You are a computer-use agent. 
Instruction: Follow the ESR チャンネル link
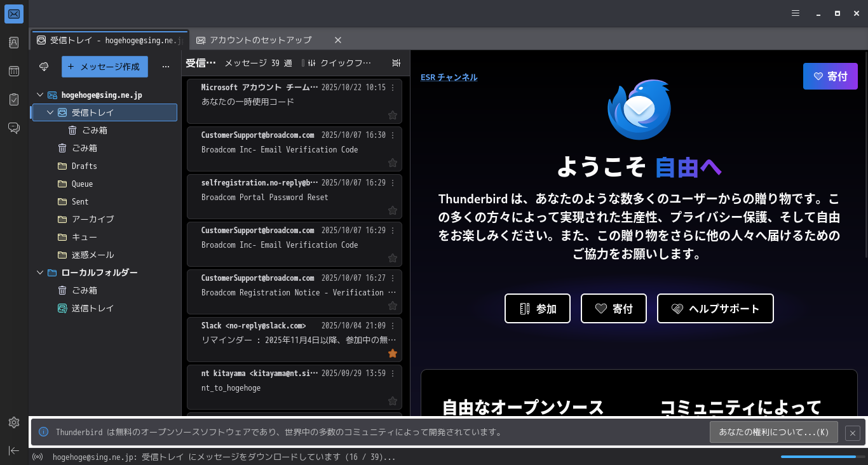[x=449, y=77]
